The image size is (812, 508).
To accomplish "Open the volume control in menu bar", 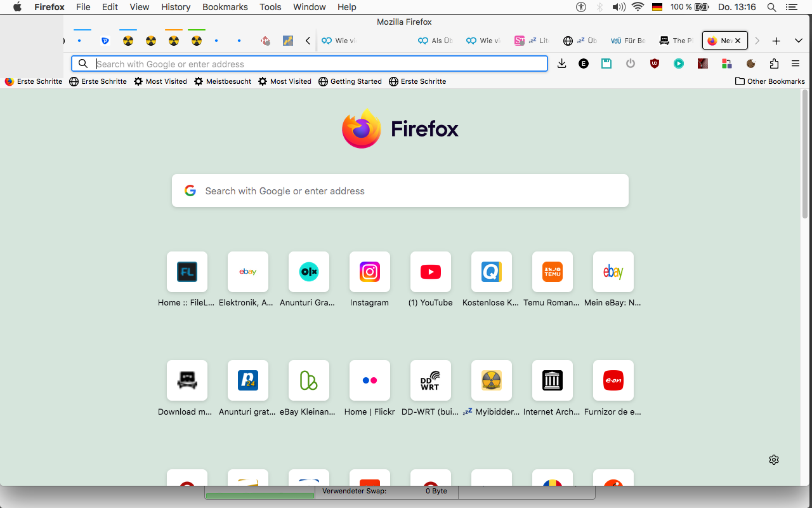I will pyautogui.click(x=619, y=7).
